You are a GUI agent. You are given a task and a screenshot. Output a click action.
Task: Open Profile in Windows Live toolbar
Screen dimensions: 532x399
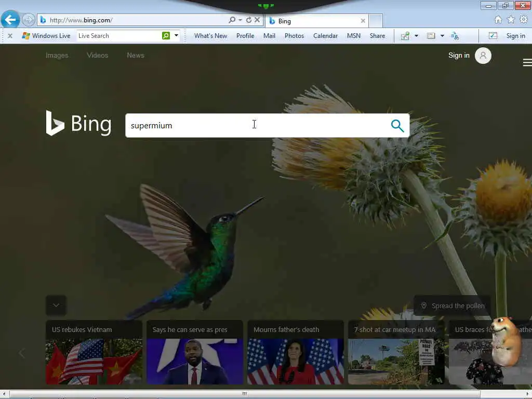(x=245, y=36)
